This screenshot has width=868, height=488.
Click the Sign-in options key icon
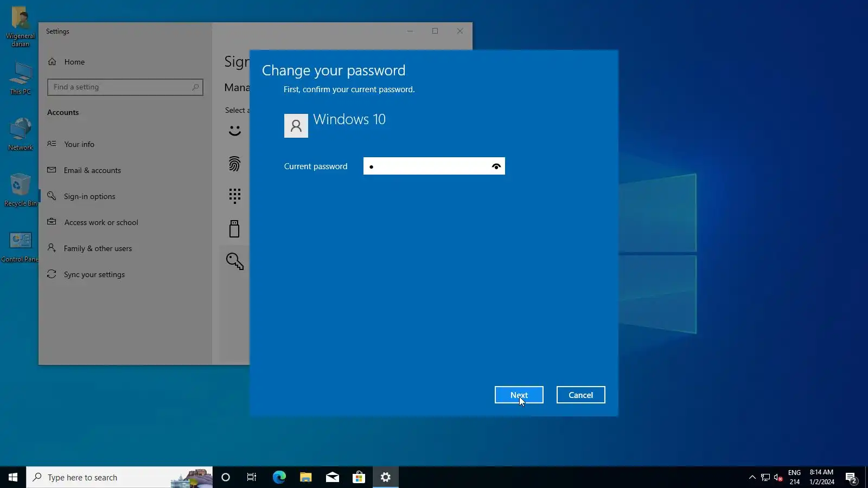[x=52, y=196]
